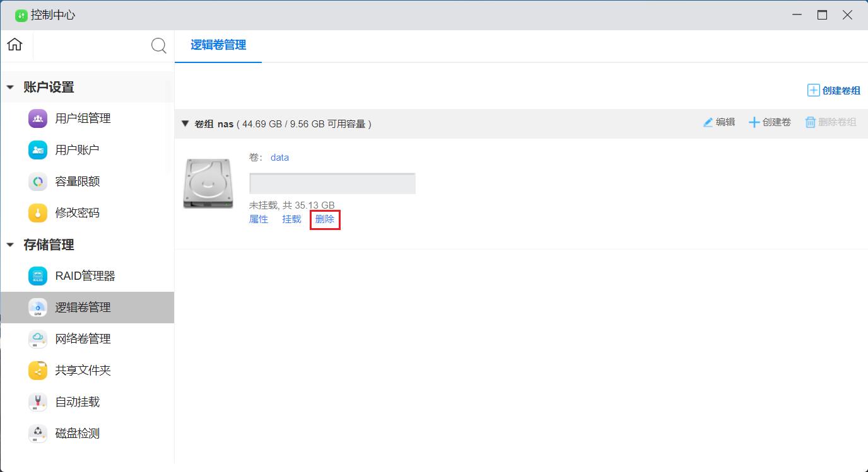Collapse the 存储管理 section
The image size is (868, 472).
(10, 245)
